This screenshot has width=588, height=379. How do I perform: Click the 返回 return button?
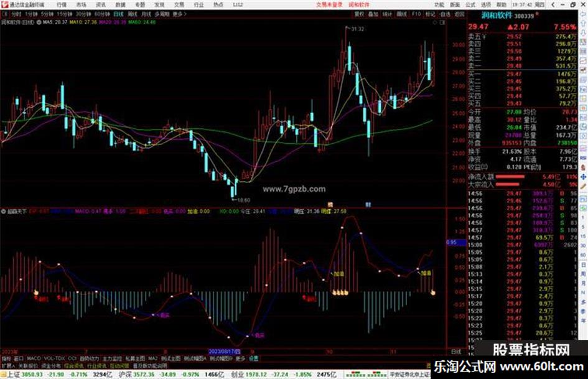(459, 14)
